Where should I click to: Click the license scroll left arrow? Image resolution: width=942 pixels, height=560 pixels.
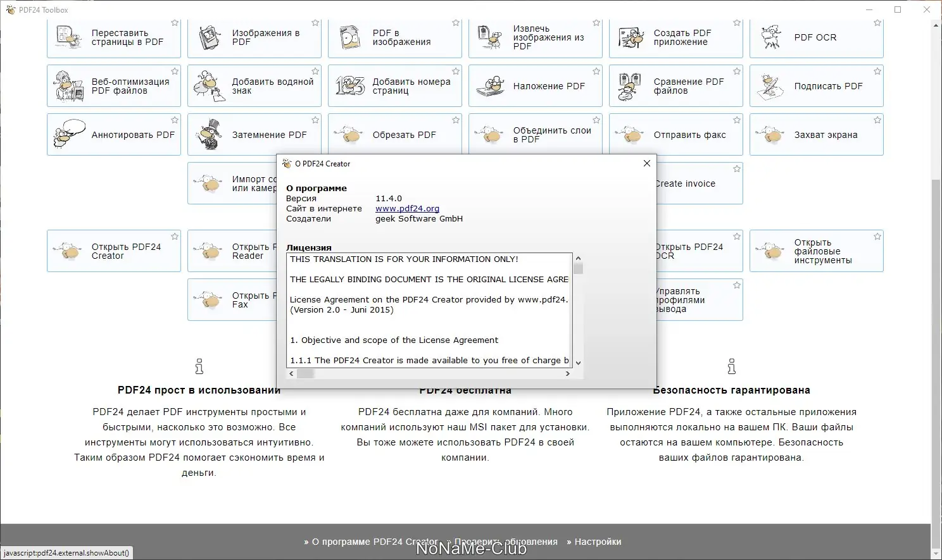(x=291, y=374)
